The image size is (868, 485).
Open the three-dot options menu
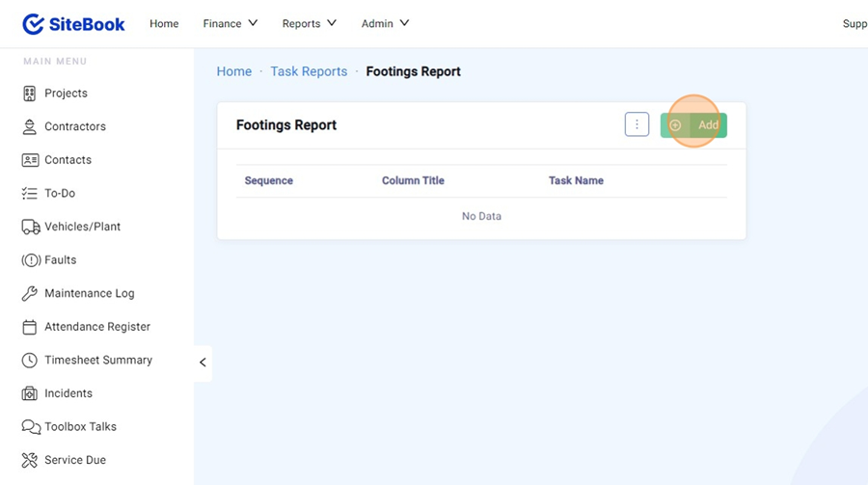click(637, 124)
